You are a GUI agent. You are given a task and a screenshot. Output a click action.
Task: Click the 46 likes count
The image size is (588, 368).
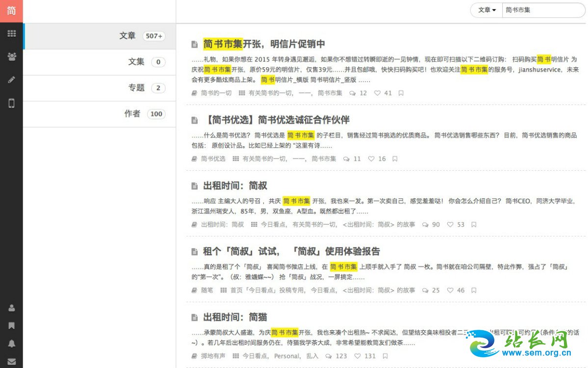tap(460, 290)
